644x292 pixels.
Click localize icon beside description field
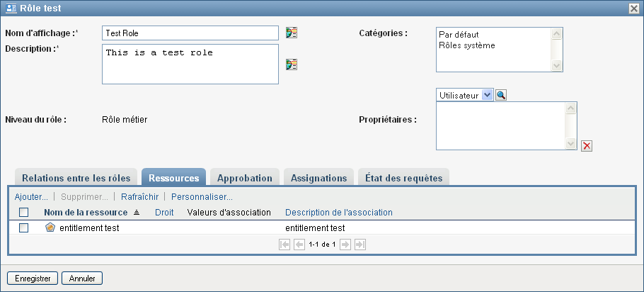click(x=292, y=64)
